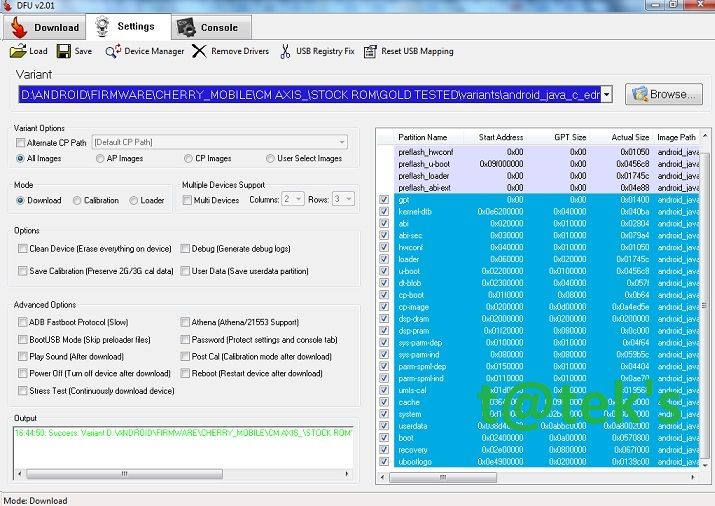715x506 pixels.
Task: Expand the Alternate CP Path dropdown
Action: (341, 143)
